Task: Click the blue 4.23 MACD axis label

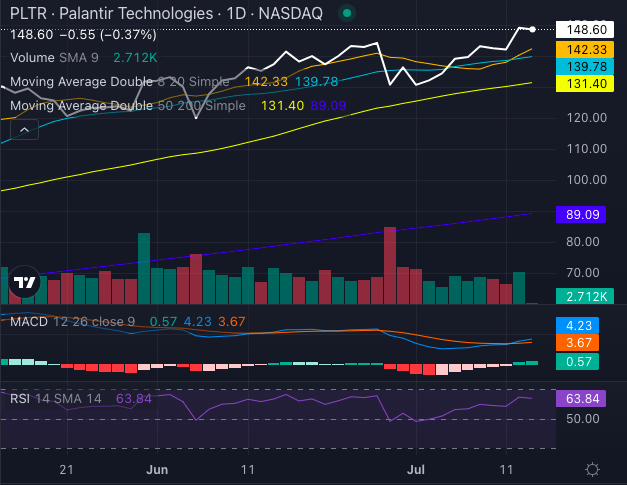Action: tap(577, 325)
